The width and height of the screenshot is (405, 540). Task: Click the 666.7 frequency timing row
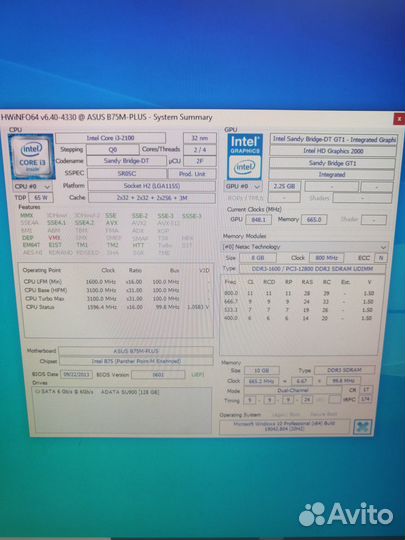coord(299,302)
